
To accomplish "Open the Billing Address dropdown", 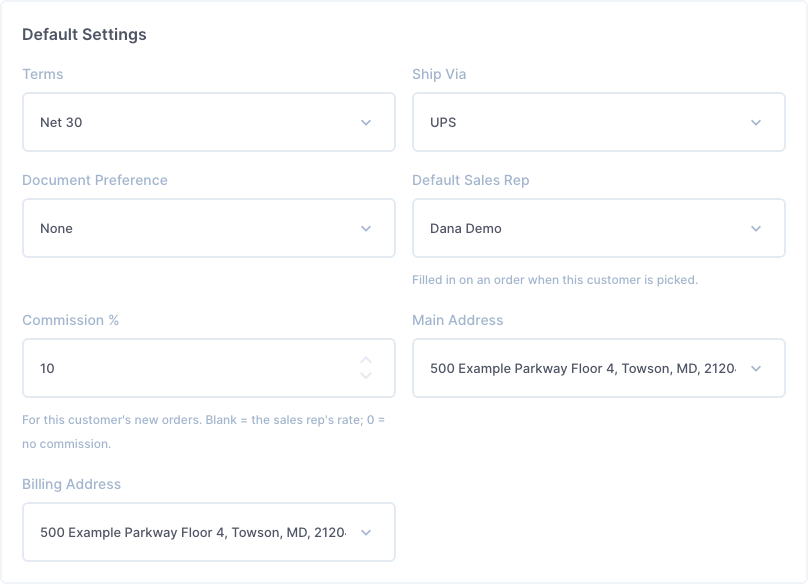I will pos(209,532).
